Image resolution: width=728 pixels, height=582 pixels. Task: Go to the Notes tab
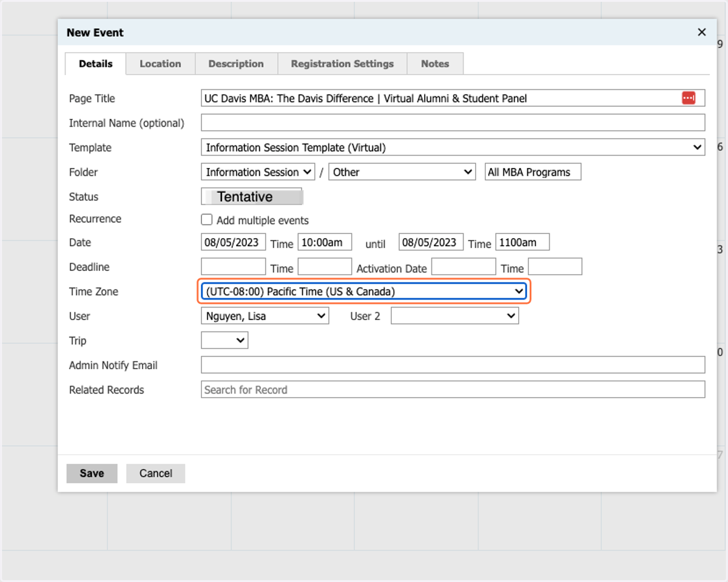[x=435, y=64]
